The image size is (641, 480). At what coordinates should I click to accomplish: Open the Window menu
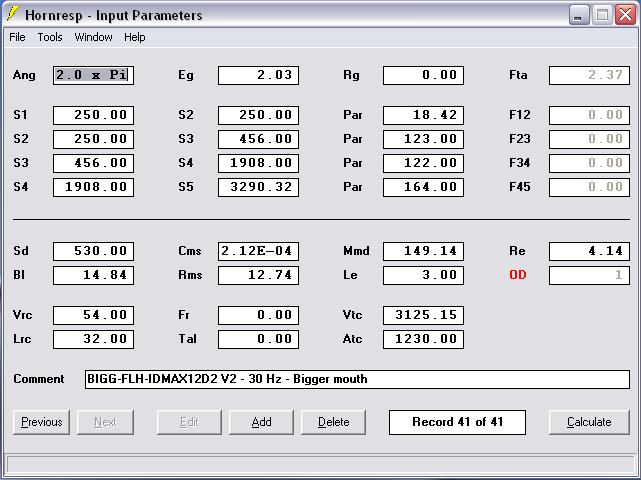pos(93,37)
